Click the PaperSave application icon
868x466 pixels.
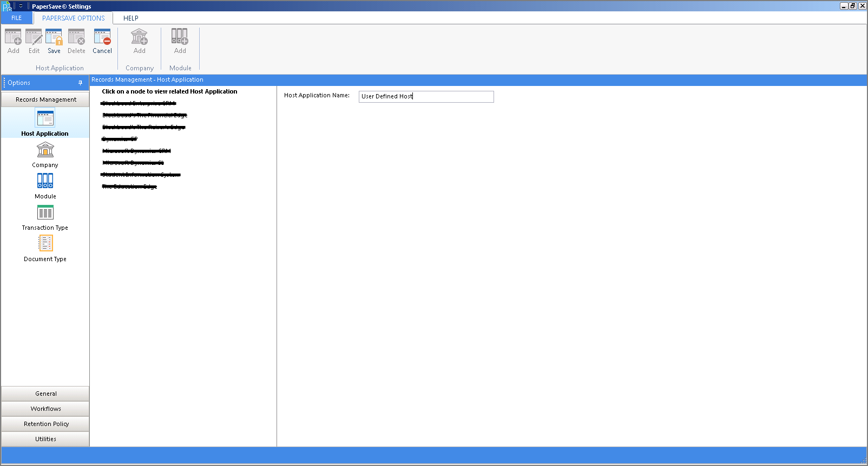click(x=6, y=6)
